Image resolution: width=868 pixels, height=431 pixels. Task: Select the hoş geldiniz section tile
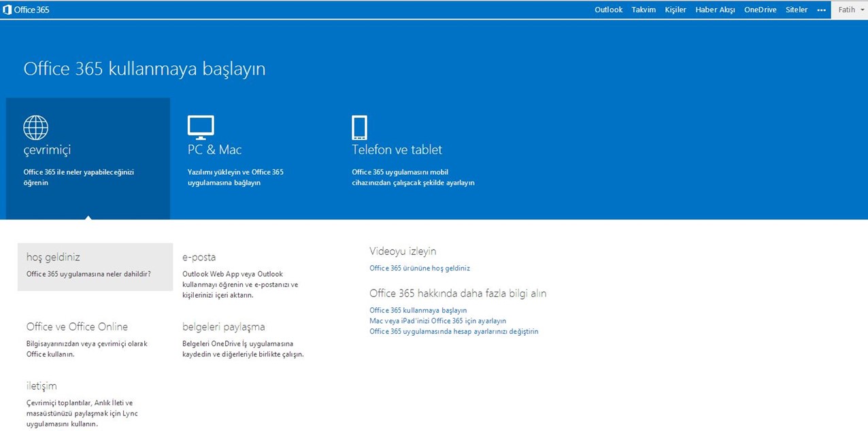point(95,266)
